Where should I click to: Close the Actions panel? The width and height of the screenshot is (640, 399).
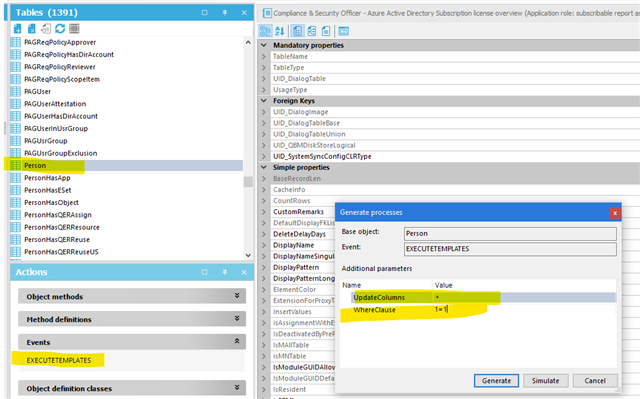pyautogui.click(x=244, y=272)
